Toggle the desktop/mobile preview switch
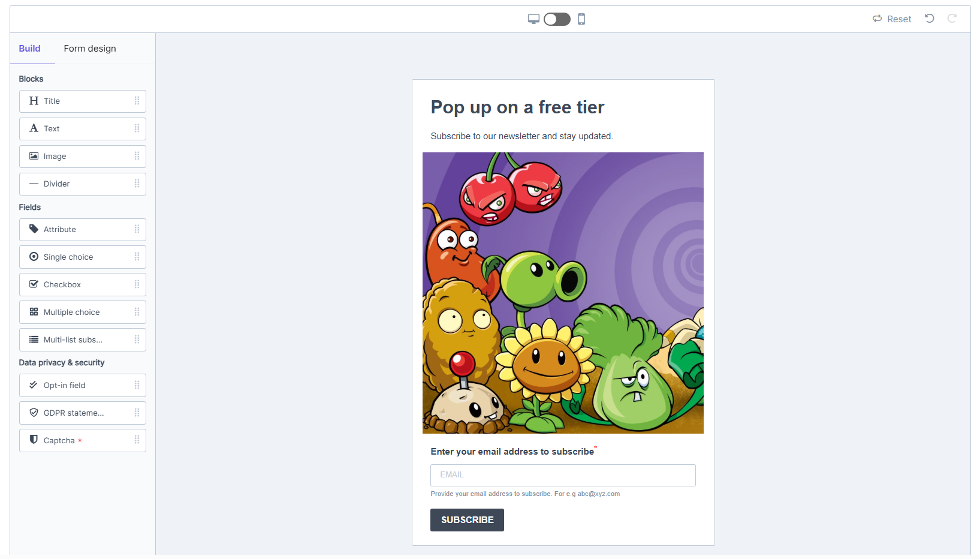This screenshot has height=559, width=980. (x=557, y=19)
